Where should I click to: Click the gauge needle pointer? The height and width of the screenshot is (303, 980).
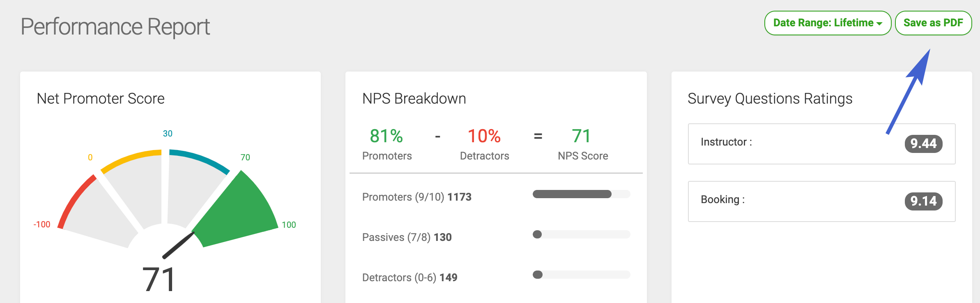point(178,245)
